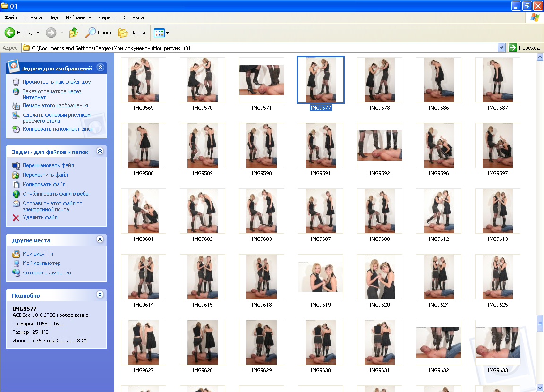
Task: Click the Переход go button
Action: pos(524,48)
